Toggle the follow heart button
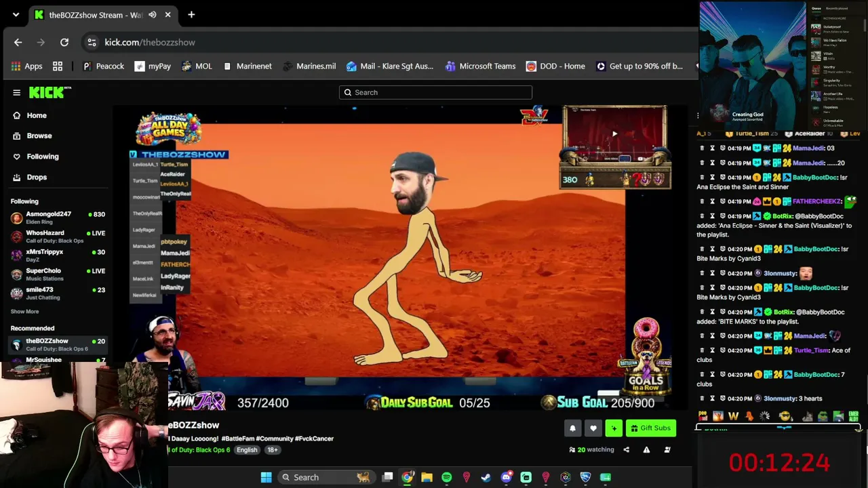The height and width of the screenshot is (488, 868). coord(593,428)
